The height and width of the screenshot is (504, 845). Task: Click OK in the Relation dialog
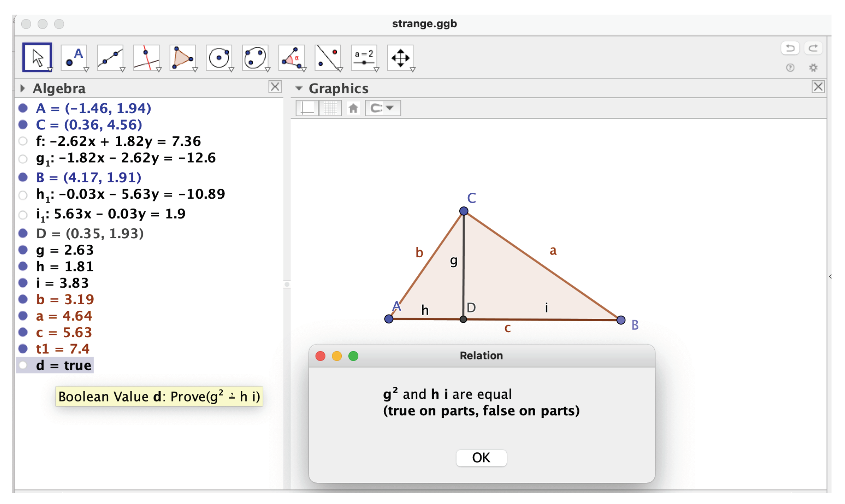coord(481,458)
